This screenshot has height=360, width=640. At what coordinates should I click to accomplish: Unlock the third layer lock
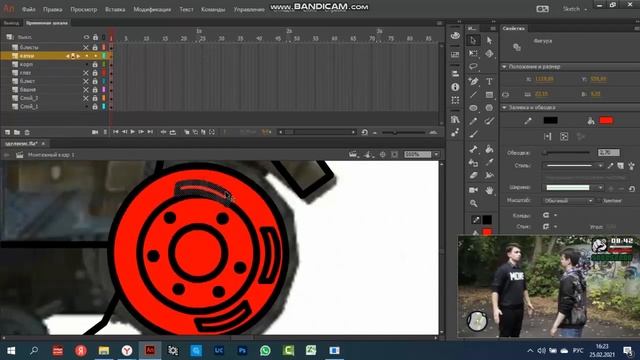tap(95, 64)
